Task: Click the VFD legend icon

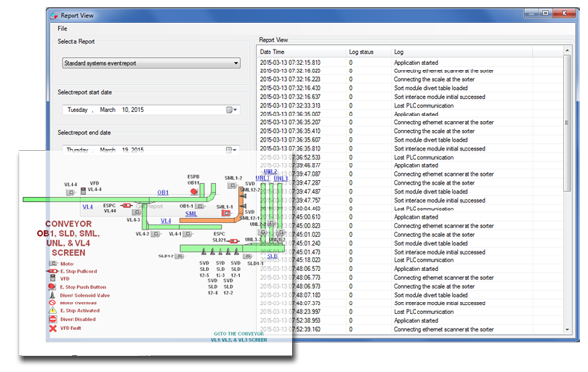Action: pos(53,278)
